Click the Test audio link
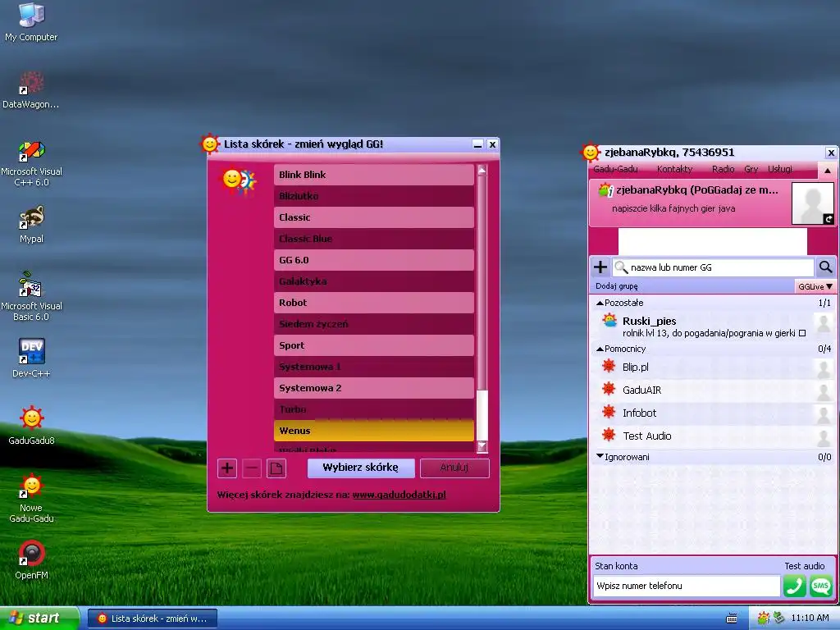This screenshot has width=840, height=630. [x=805, y=566]
